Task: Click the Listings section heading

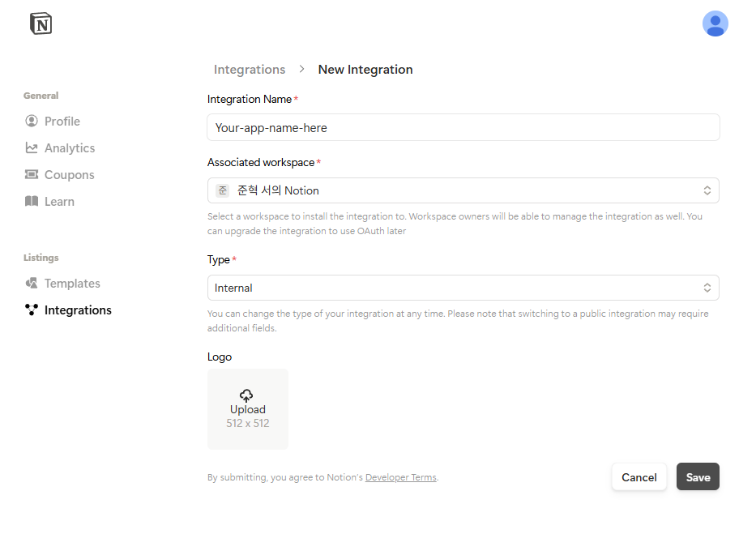Action: [x=41, y=258]
